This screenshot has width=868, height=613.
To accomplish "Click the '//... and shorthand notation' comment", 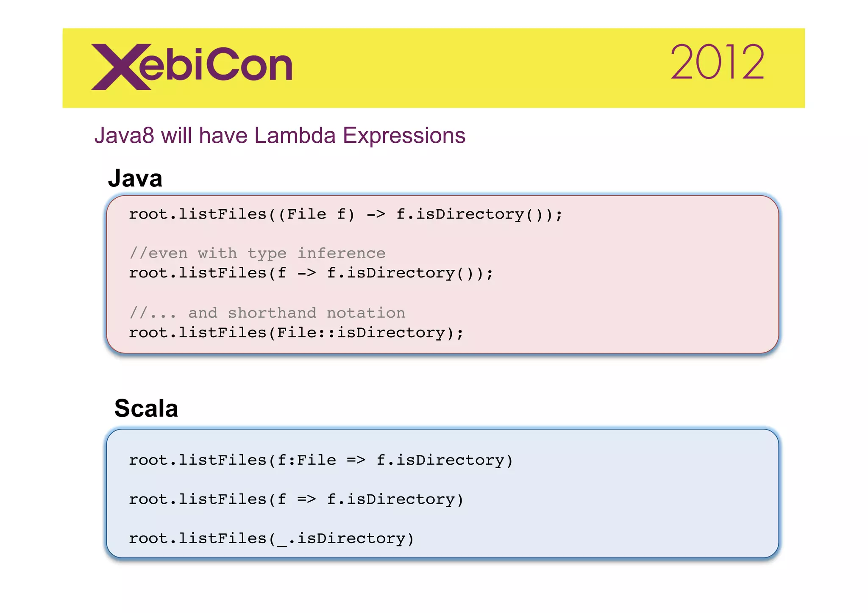I will point(267,313).
